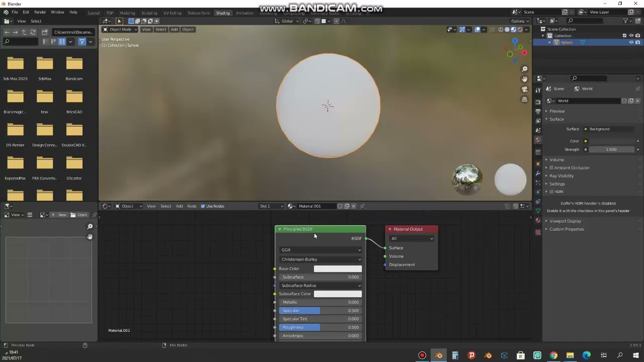The width and height of the screenshot is (644, 362).
Task: Open Tool properties tab
Action: click(538, 90)
